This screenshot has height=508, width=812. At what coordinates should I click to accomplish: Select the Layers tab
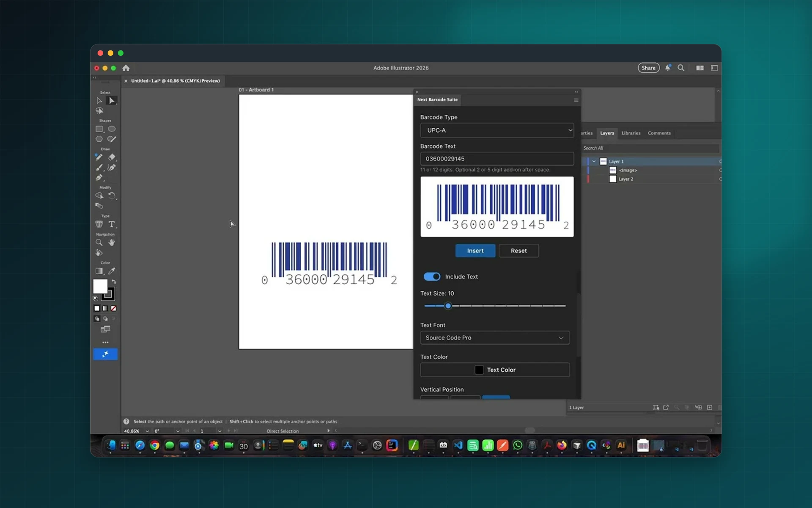tap(607, 133)
